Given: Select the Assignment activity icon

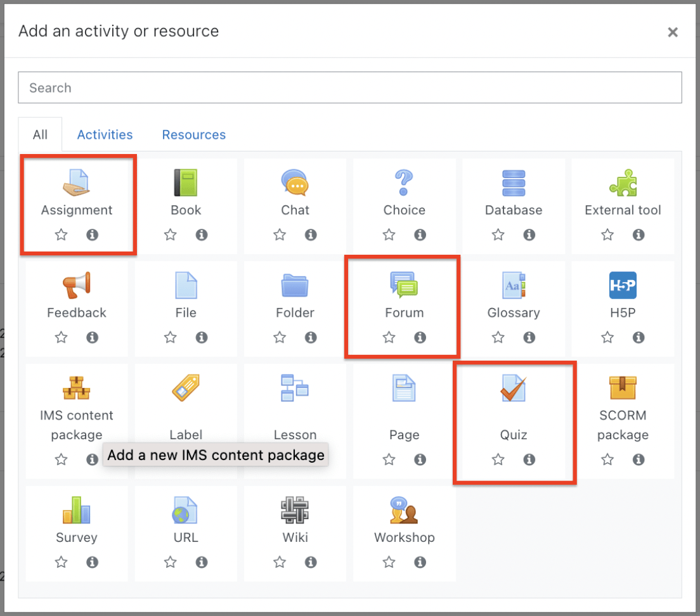Looking at the screenshot, I should (x=77, y=183).
